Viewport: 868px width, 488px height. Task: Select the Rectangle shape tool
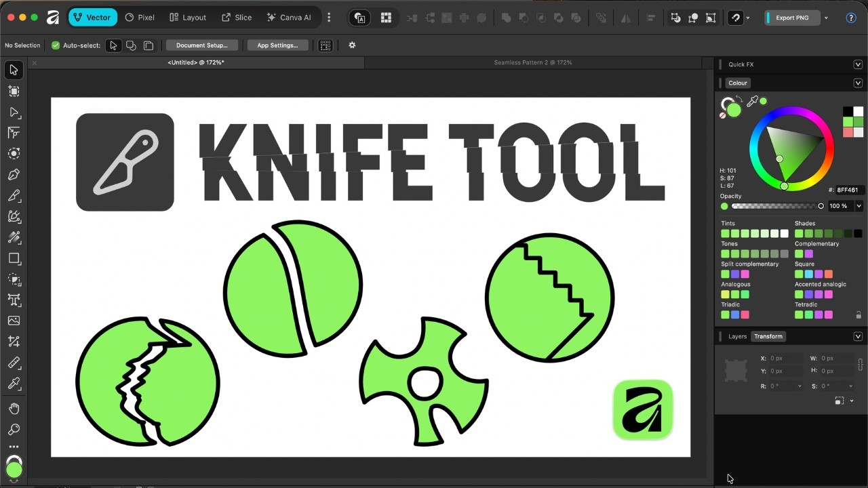point(14,258)
